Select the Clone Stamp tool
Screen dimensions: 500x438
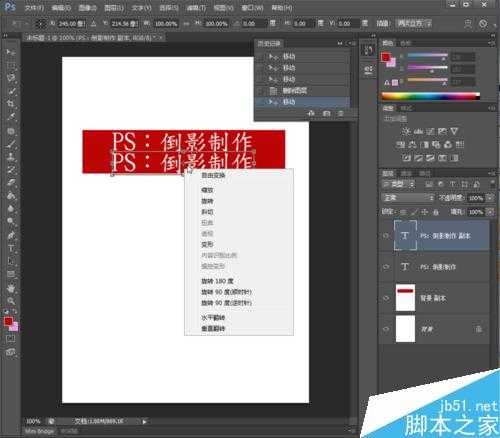pyautogui.click(x=11, y=157)
